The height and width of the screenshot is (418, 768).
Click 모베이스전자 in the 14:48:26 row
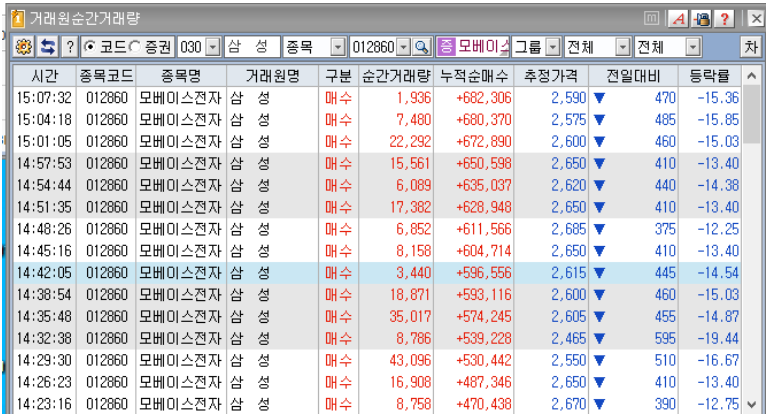point(181,229)
